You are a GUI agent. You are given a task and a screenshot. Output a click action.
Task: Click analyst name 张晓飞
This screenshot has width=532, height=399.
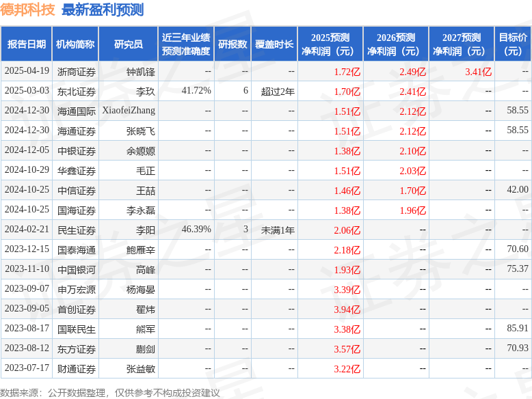(140, 131)
